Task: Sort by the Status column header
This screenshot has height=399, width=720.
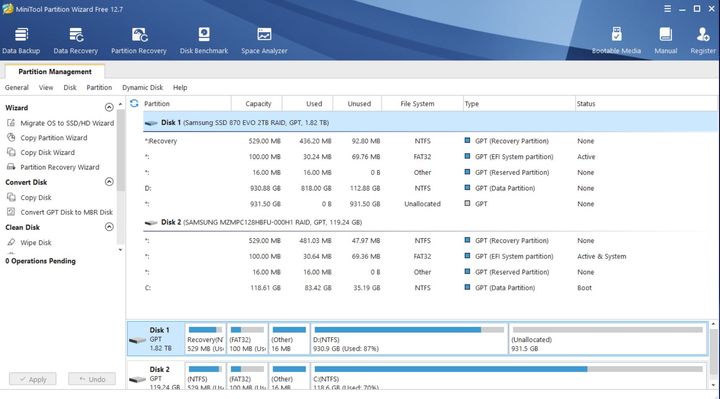Action: [x=645, y=104]
